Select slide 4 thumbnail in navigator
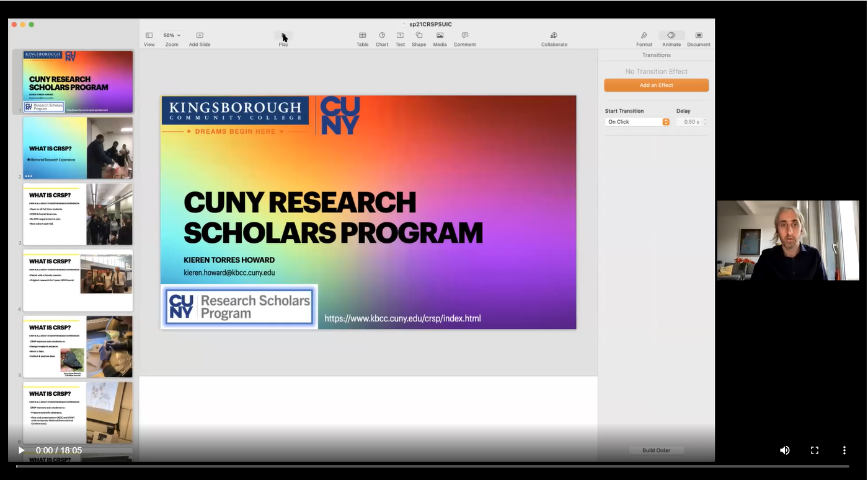The height and width of the screenshot is (480, 868). point(78,281)
